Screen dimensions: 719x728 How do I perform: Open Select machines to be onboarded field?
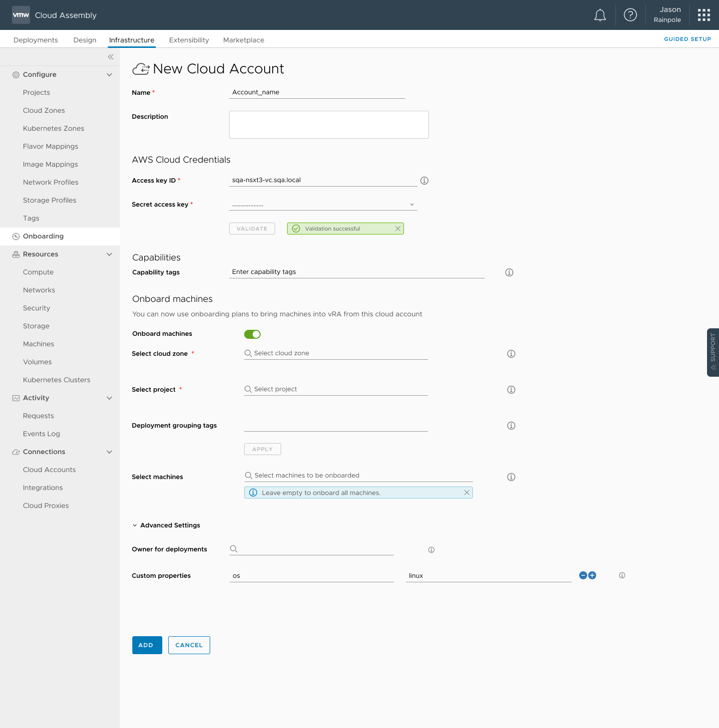click(359, 476)
